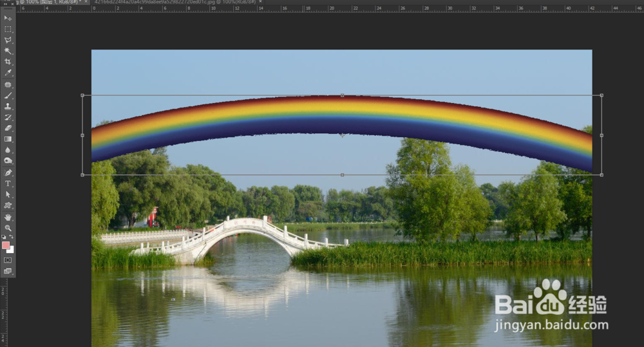Close the jpg document tab
The width and height of the screenshot is (644, 347).
pyautogui.click(x=260, y=2)
